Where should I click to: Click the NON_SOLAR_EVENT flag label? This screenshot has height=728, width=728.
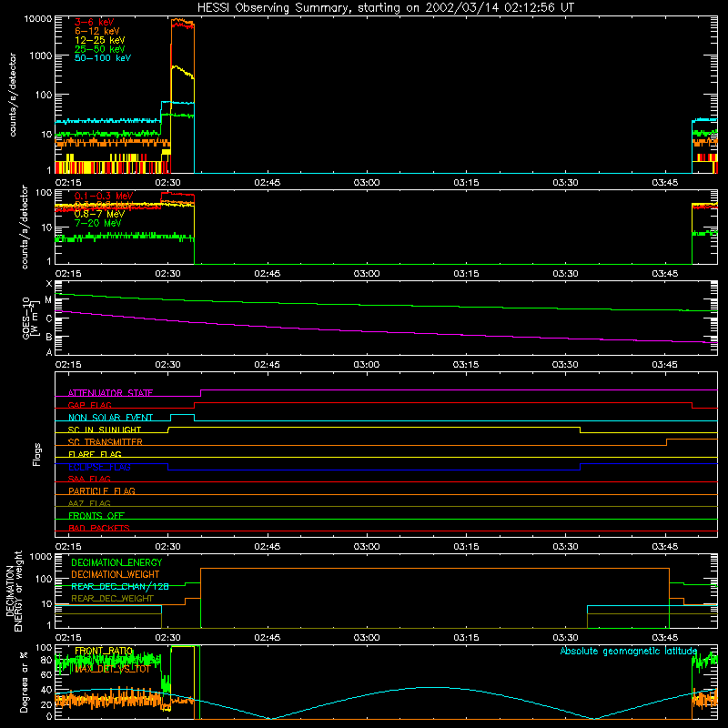[110, 418]
